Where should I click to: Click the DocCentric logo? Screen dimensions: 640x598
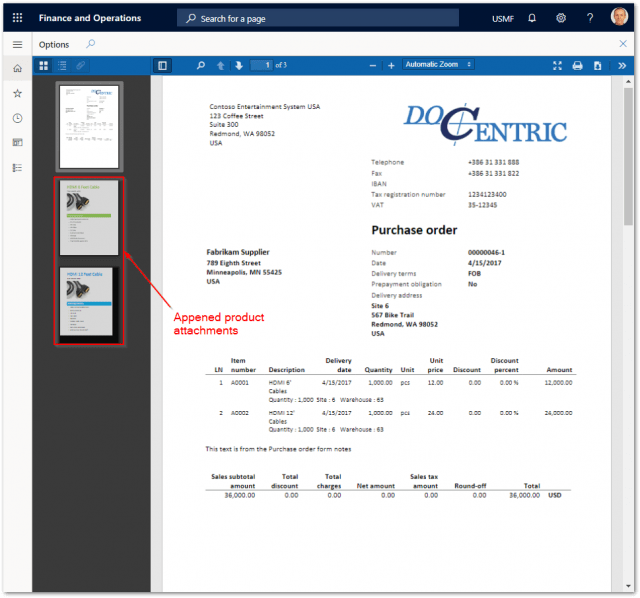tap(485, 124)
